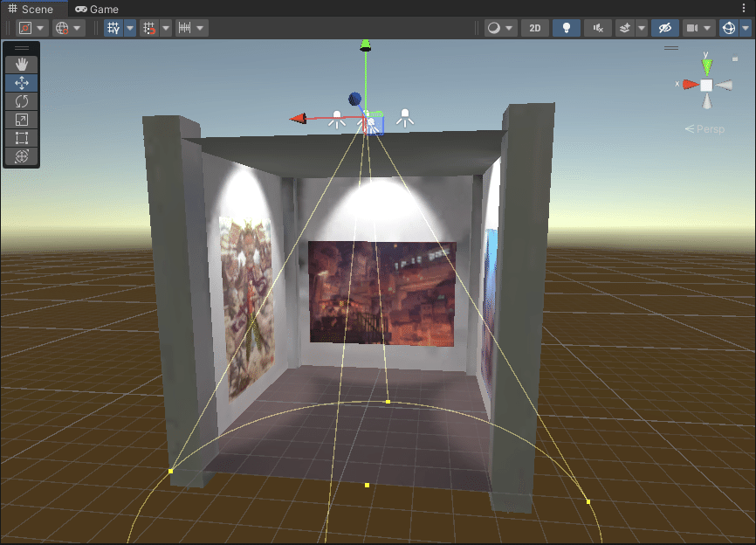The height and width of the screenshot is (545, 756).
Task: Switch to the Scene tab
Action: click(31, 9)
